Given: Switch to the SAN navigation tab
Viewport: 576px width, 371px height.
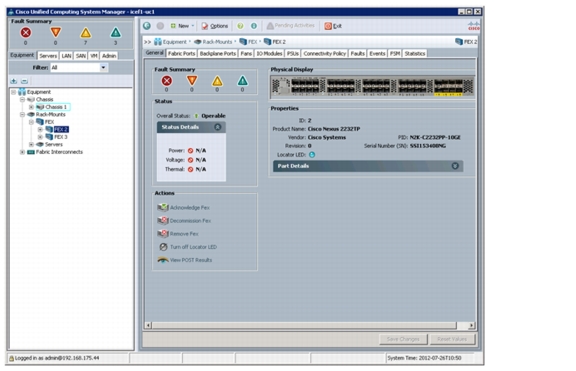Looking at the screenshot, I should (81, 56).
